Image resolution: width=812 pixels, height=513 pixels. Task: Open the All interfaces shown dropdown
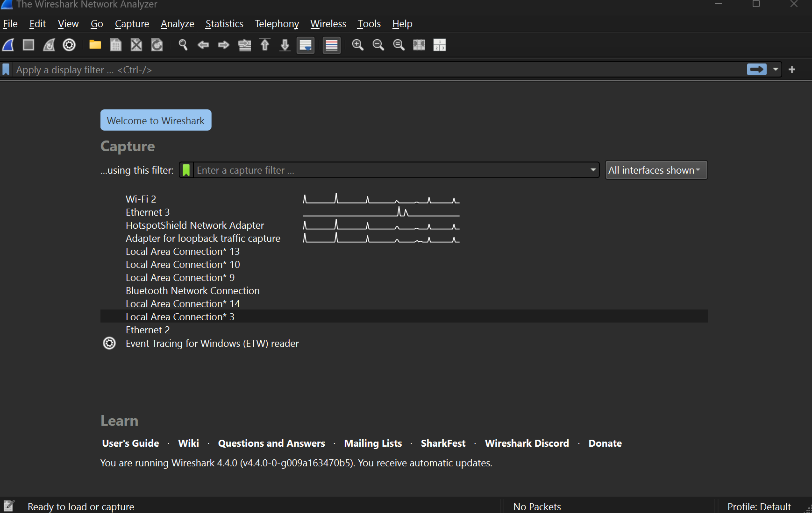pyautogui.click(x=656, y=170)
